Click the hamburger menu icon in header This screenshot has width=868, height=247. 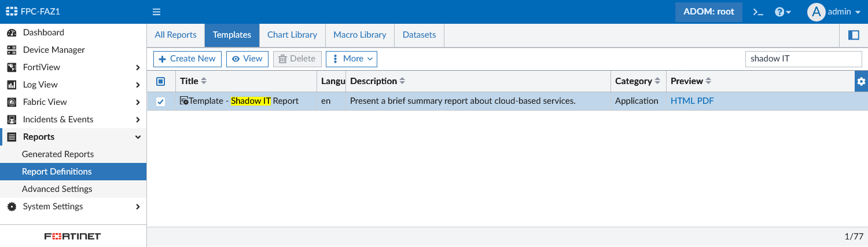tap(156, 12)
